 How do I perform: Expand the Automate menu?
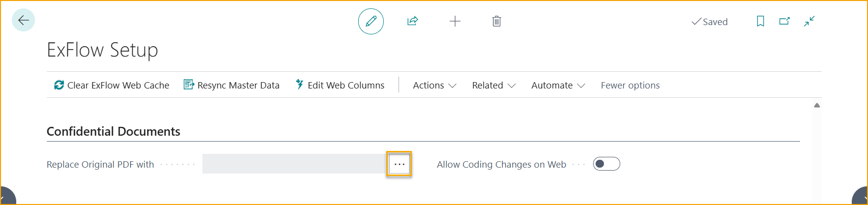(558, 86)
